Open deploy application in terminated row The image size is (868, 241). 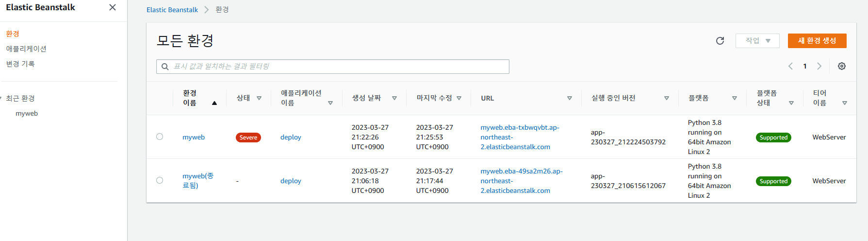(x=291, y=181)
